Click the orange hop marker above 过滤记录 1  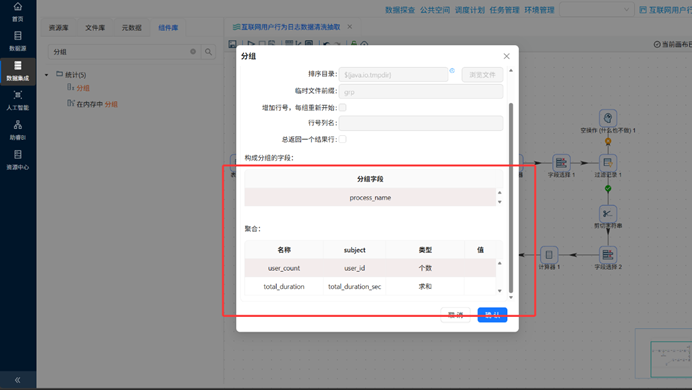coord(608,141)
